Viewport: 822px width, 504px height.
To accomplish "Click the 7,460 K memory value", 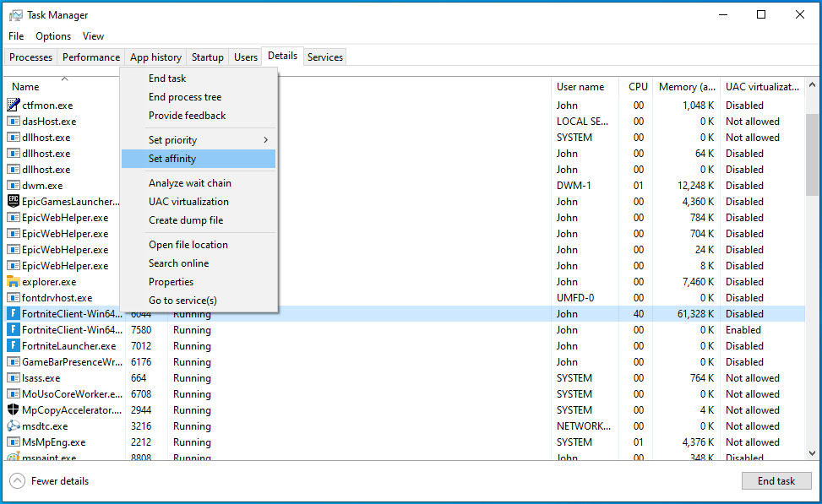I will 699,282.
